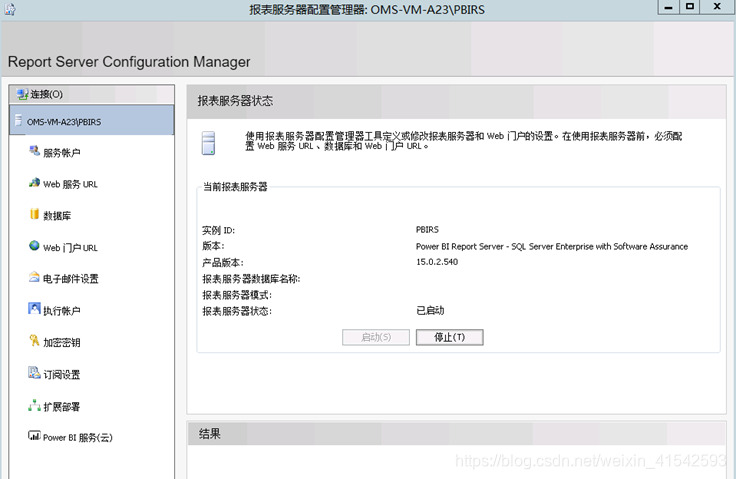This screenshot has width=736, height=479.
Task: Open the 扩展部署 page
Action: pos(61,407)
